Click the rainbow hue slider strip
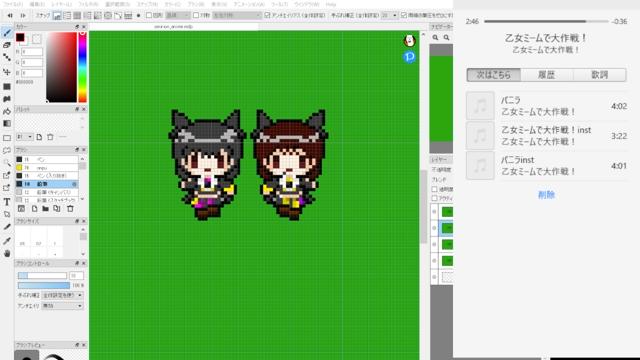Screen dimensions: 640x360 [82, 67]
